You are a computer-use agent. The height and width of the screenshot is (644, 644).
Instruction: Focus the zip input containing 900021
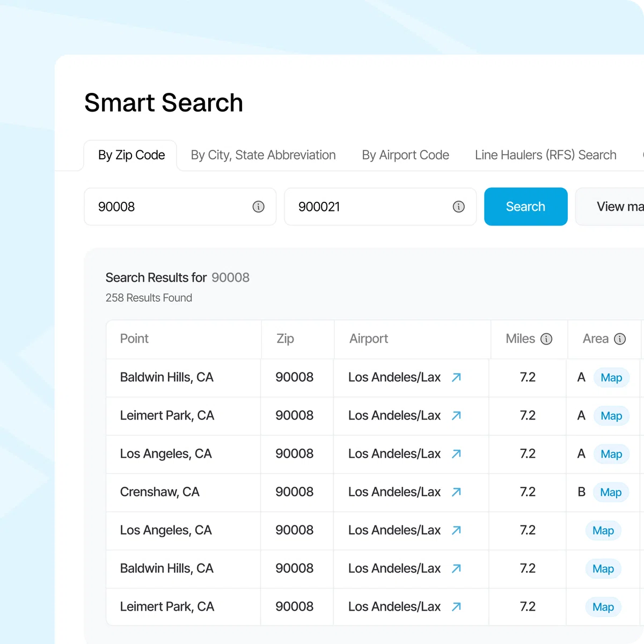coord(380,207)
